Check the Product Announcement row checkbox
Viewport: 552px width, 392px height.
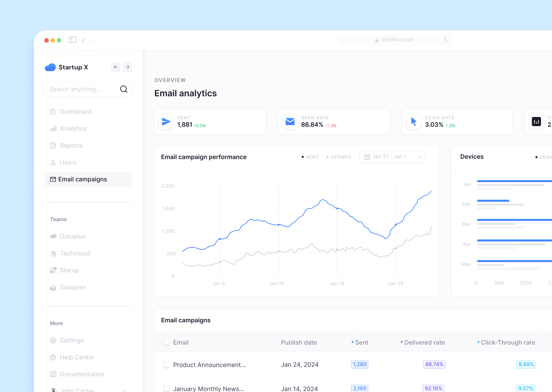click(166, 365)
